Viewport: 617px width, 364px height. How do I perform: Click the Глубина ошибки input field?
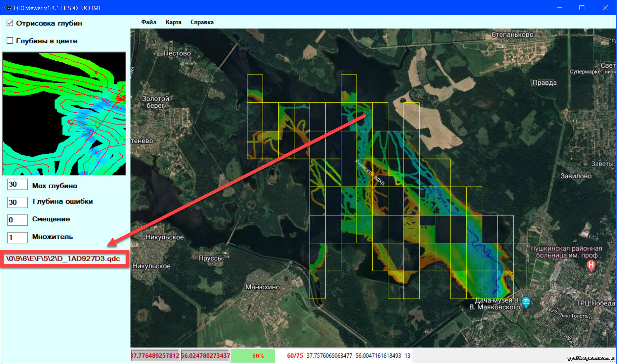click(17, 202)
